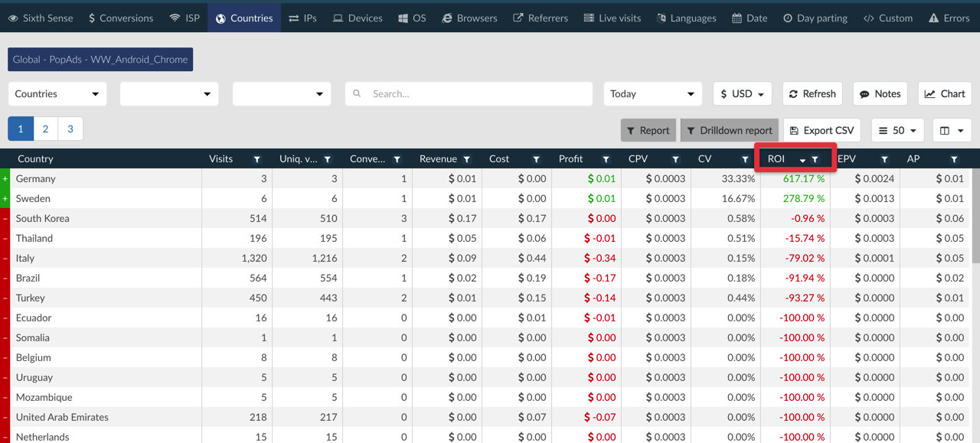Image resolution: width=980 pixels, height=443 pixels.
Task: Expand the Today date range dropdown
Action: pyautogui.click(x=652, y=93)
